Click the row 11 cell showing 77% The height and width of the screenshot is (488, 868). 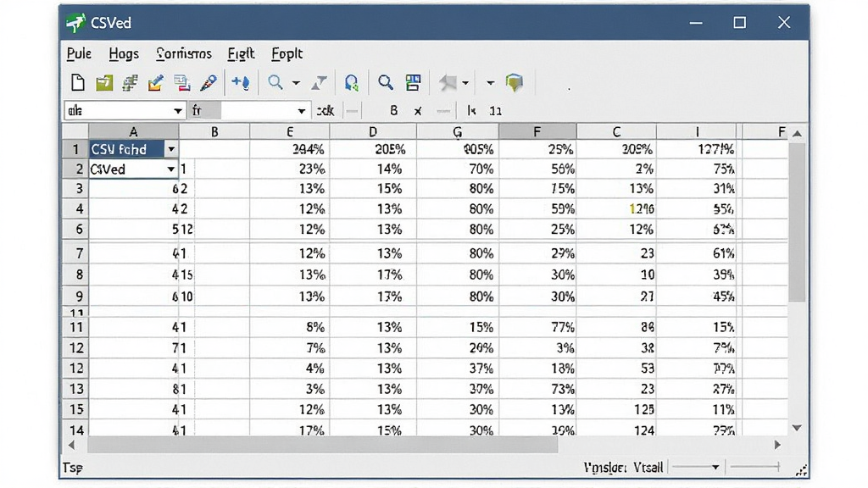point(537,328)
